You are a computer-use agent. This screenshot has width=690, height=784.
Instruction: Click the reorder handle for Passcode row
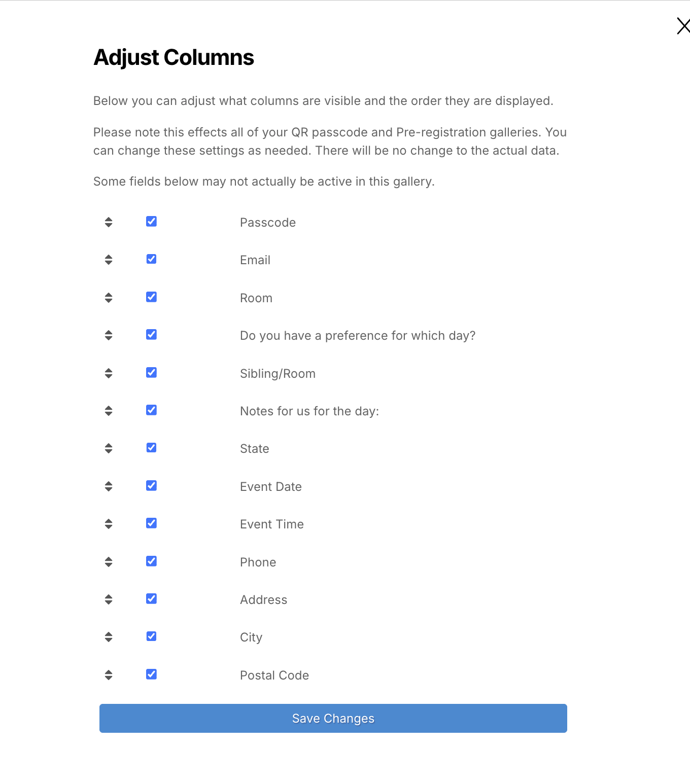pyautogui.click(x=109, y=222)
